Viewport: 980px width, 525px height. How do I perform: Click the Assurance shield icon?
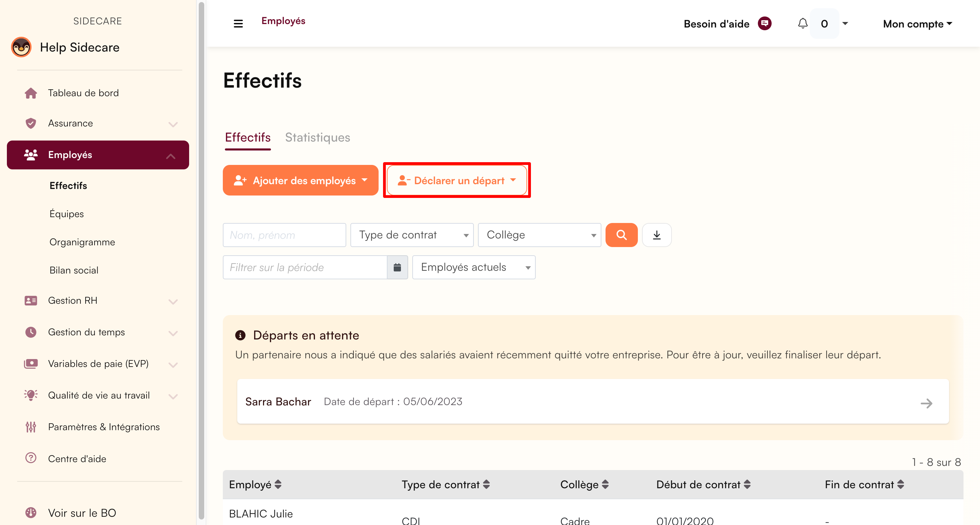point(31,124)
